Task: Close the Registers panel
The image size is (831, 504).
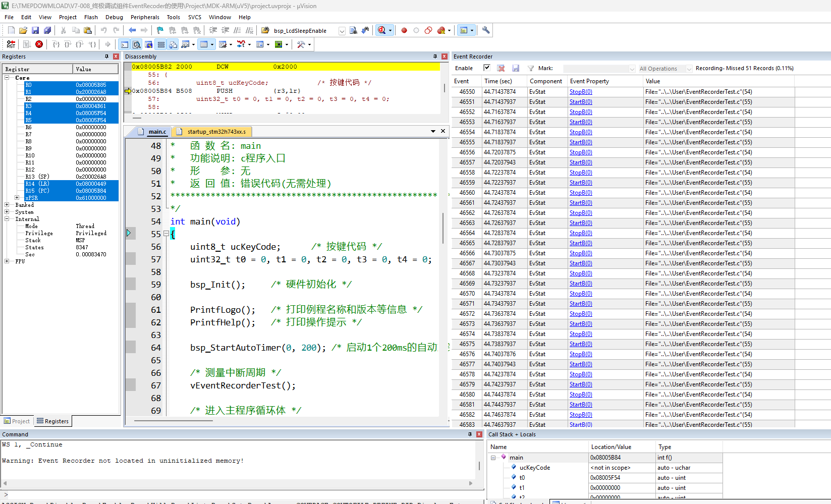Action: pos(116,57)
